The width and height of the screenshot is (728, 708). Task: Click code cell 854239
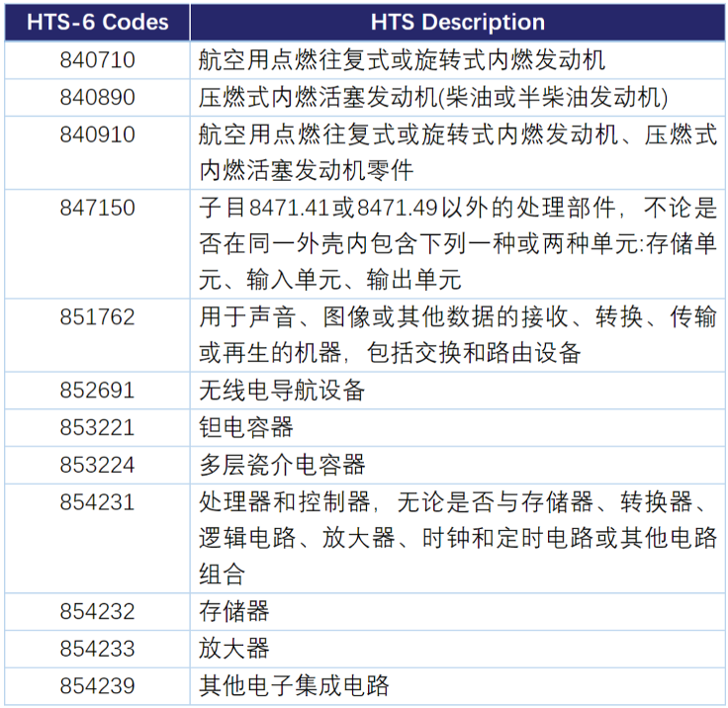(x=98, y=685)
